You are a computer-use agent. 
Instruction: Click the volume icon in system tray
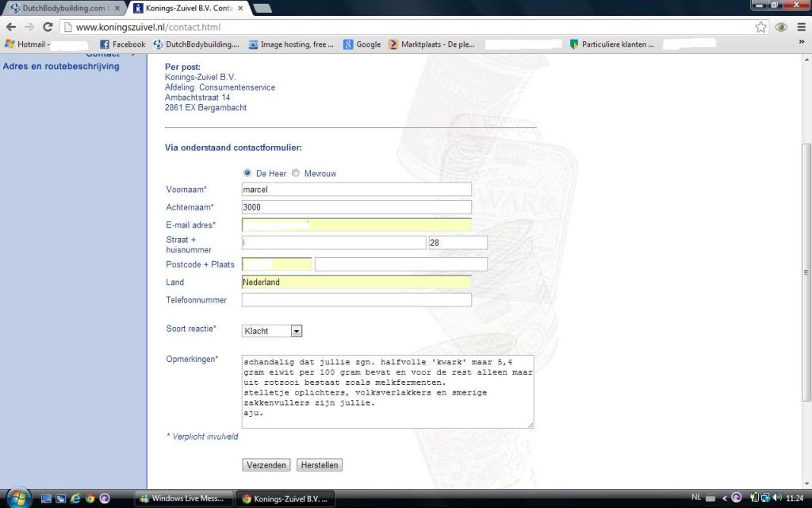pos(776,498)
